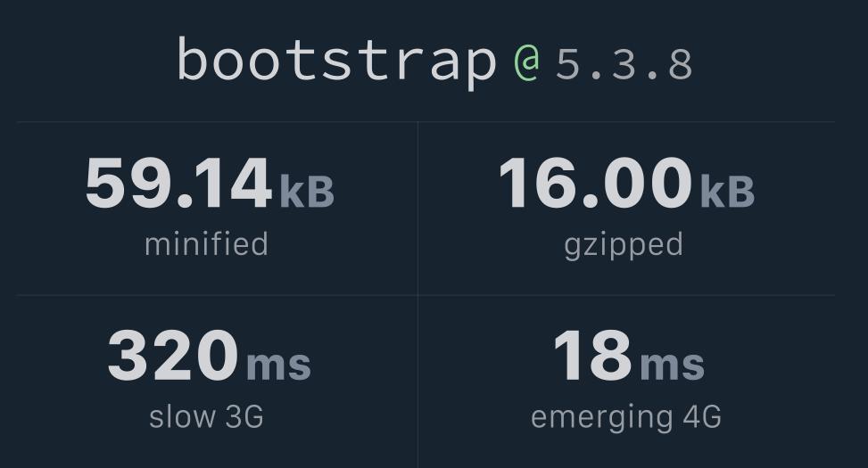Select the minified label

click(x=206, y=244)
